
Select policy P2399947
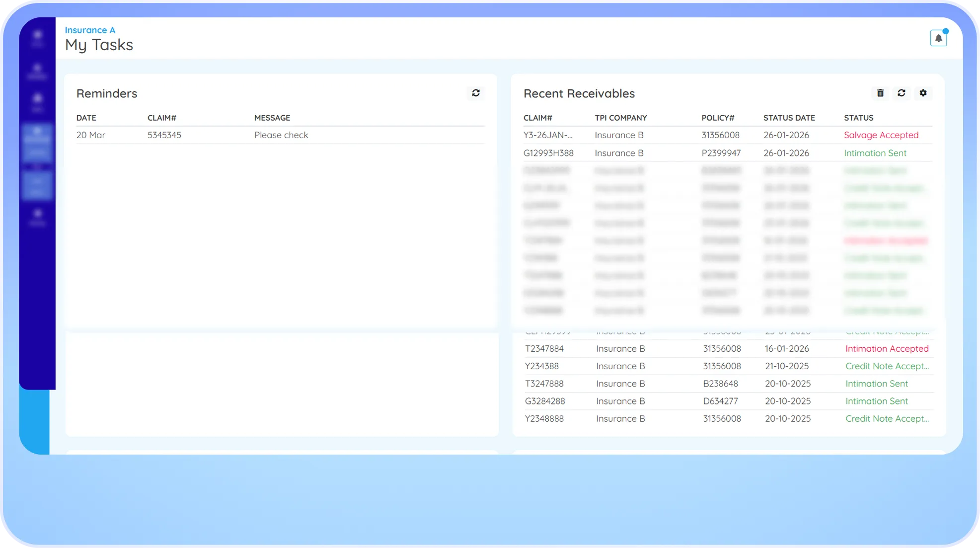721,153
